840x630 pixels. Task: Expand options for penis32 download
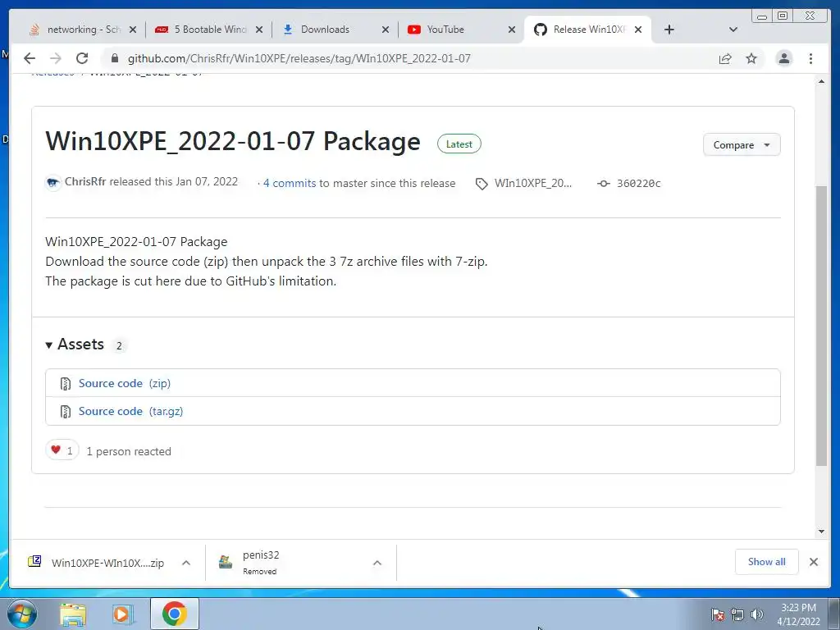click(377, 563)
